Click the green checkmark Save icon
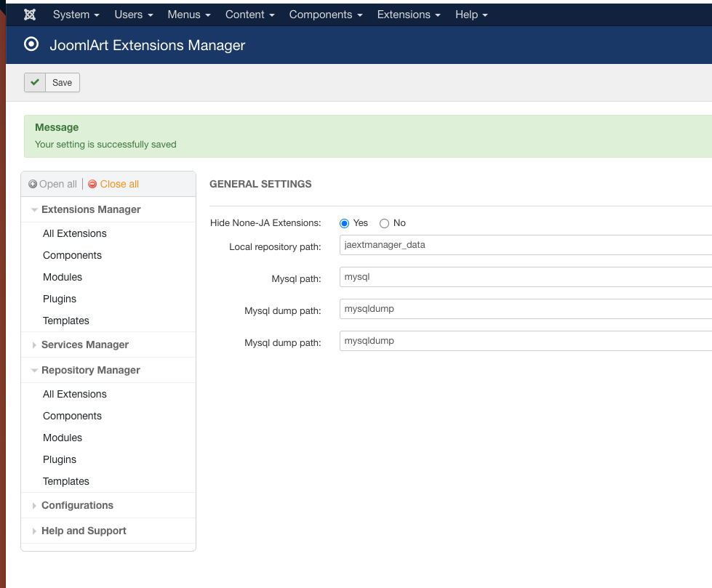Screen dimensions: 712x588 35,83
